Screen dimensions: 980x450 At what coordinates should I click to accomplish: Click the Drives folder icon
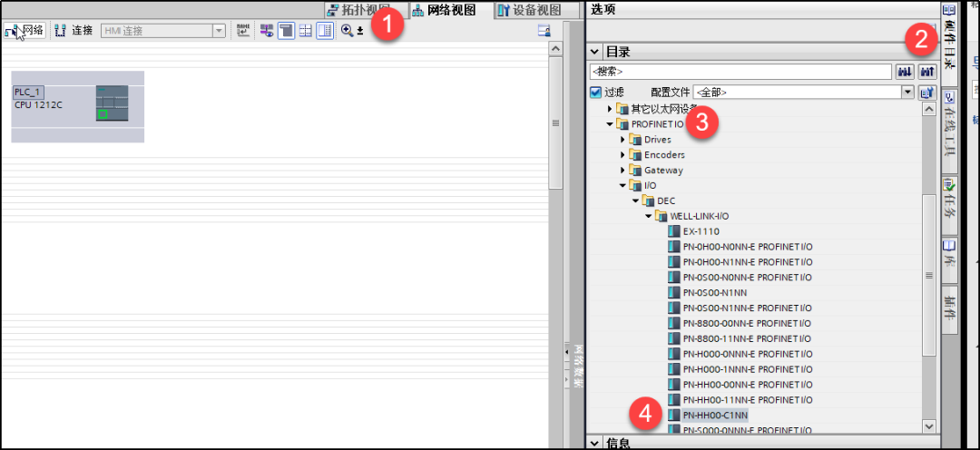635,140
